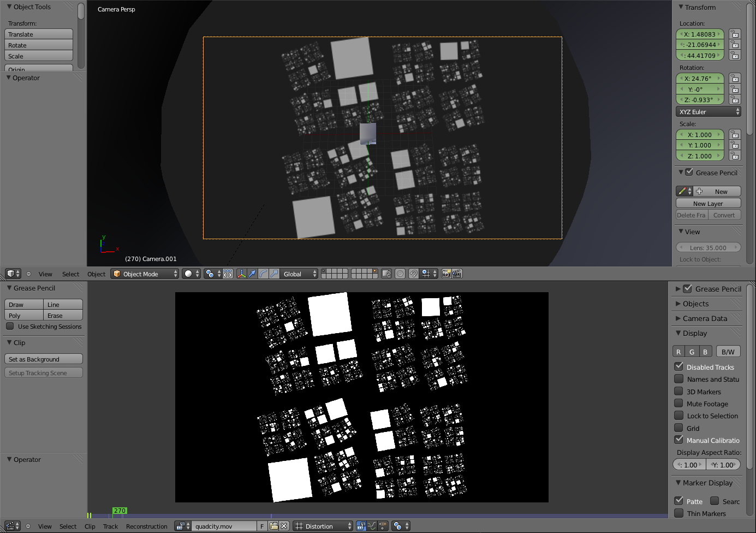This screenshot has width=756, height=533.
Task: Click the proportional editing icon
Action: (x=400, y=274)
